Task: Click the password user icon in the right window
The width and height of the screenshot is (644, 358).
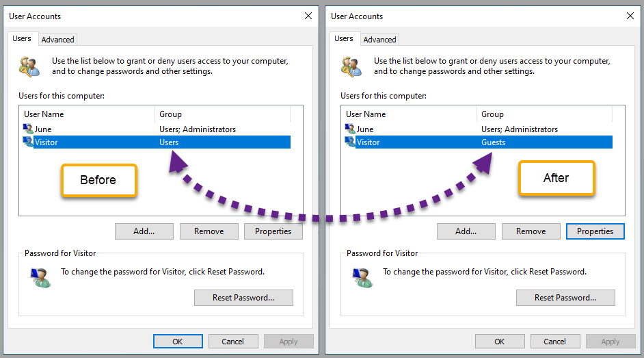Action: tap(362, 278)
